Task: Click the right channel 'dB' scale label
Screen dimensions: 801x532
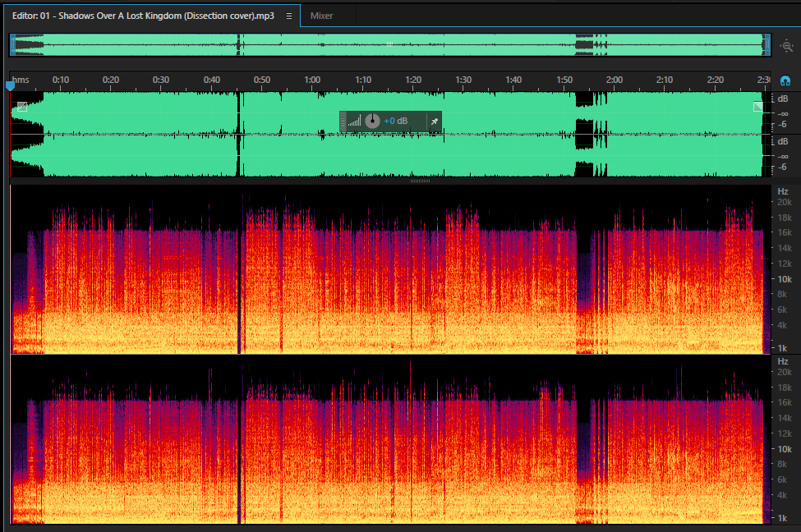Action: pos(783,142)
